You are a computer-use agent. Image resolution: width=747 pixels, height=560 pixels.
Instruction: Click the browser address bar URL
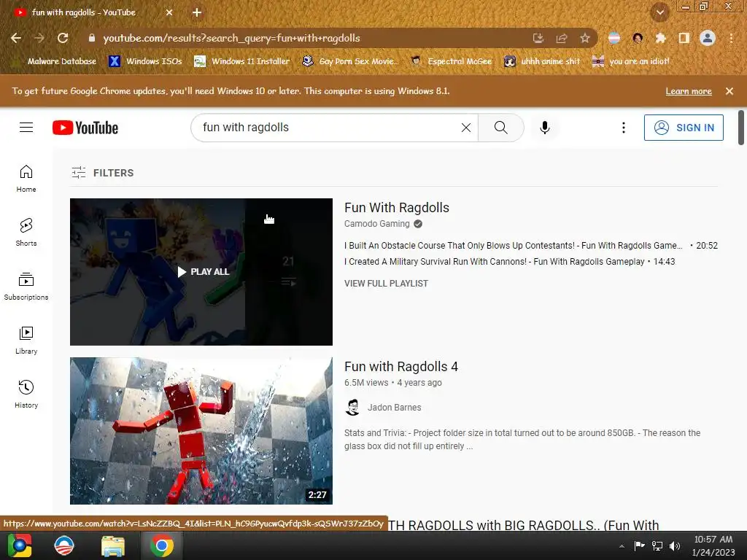[231, 38]
